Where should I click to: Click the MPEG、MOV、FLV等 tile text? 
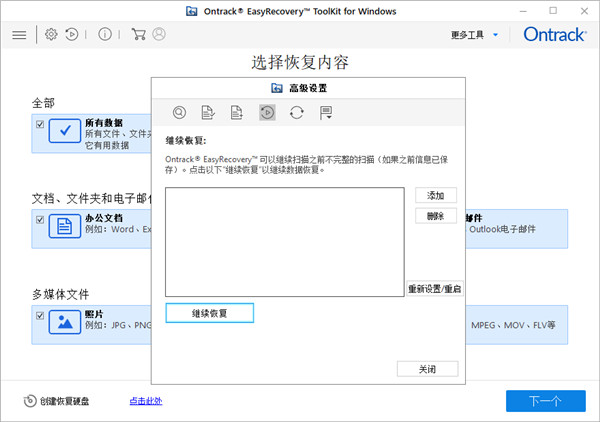(x=513, y=325)
